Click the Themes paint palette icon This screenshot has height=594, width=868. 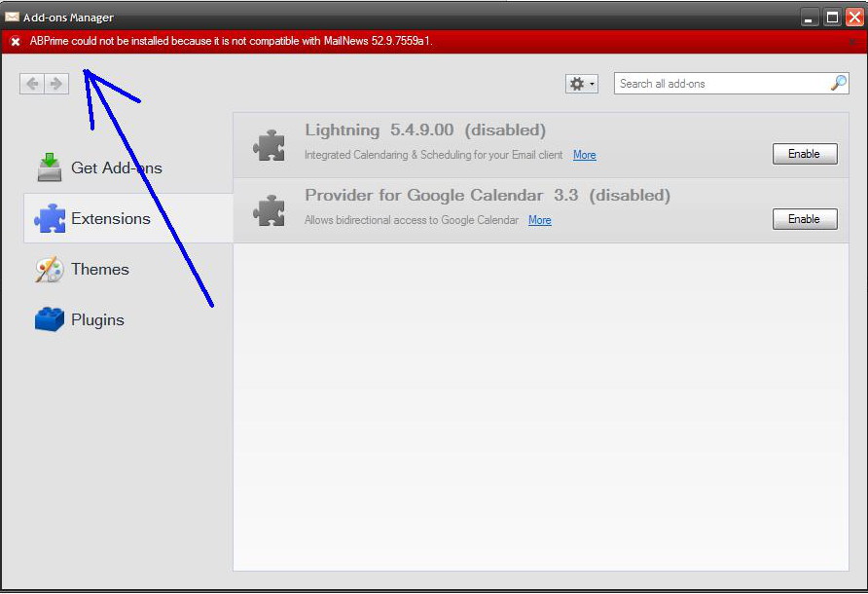(x=49, y=270)
